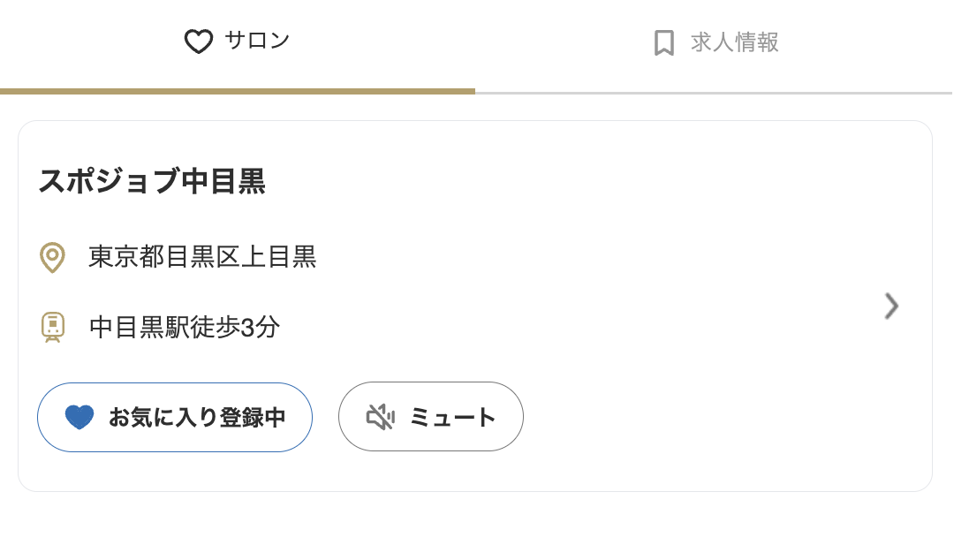Click the muted speaker icon in ミュート button
Screen dimensions: 954x560
click(380, 416)
